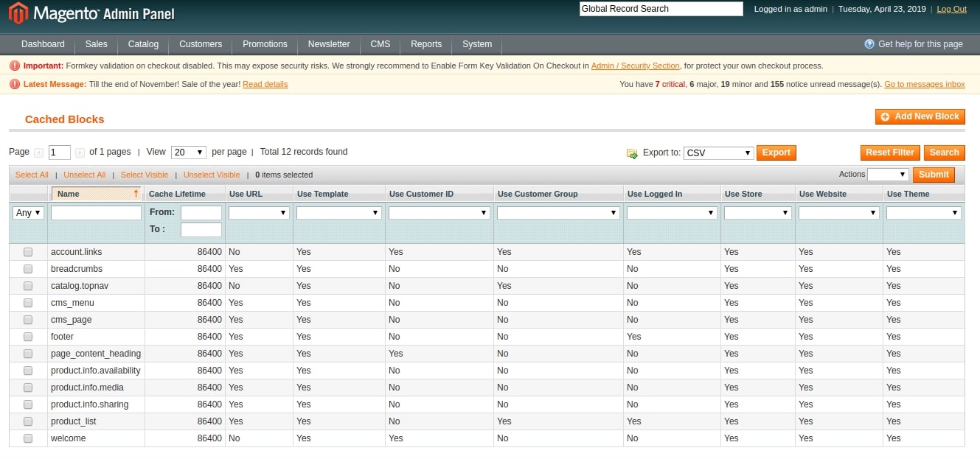
Task: Click the product.info.sharing name cell
Action: [x=96, y=404]
